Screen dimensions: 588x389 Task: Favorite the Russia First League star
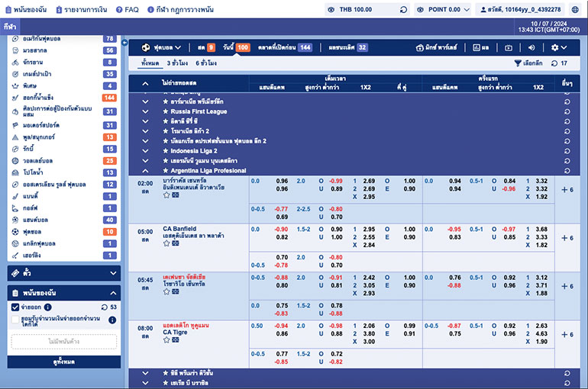coord(164,111)
